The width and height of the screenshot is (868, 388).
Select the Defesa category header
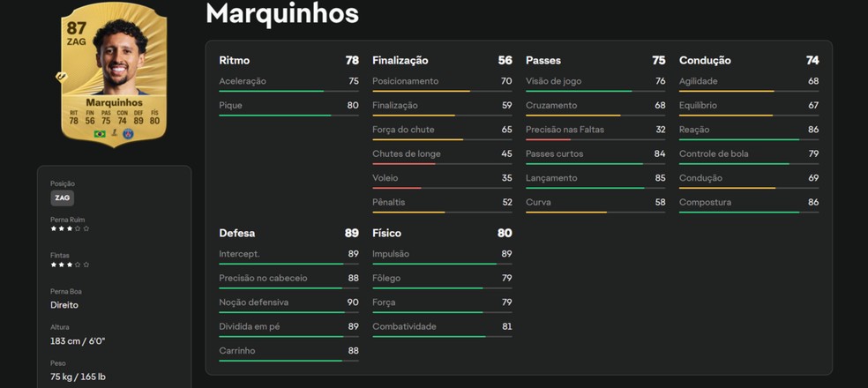237,234
